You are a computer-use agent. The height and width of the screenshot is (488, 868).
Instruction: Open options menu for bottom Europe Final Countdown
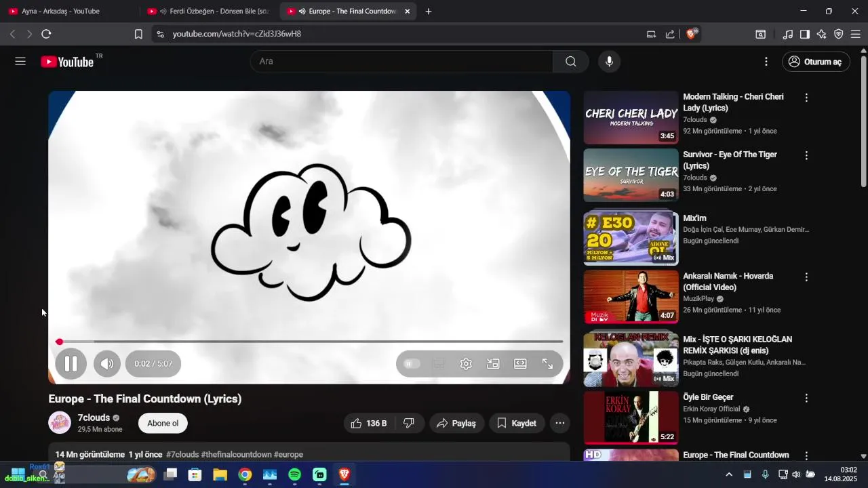[806, 456]
